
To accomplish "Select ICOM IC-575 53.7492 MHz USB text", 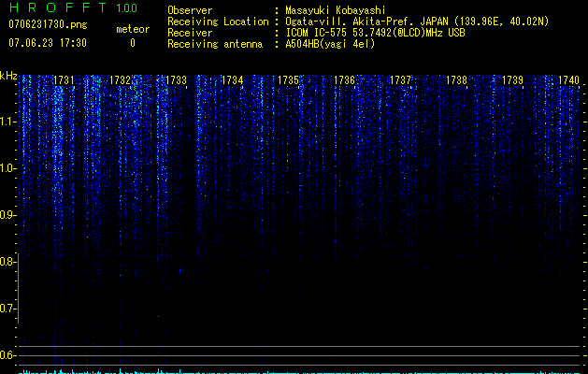I will pyautogui.click(x=375, y=33).
